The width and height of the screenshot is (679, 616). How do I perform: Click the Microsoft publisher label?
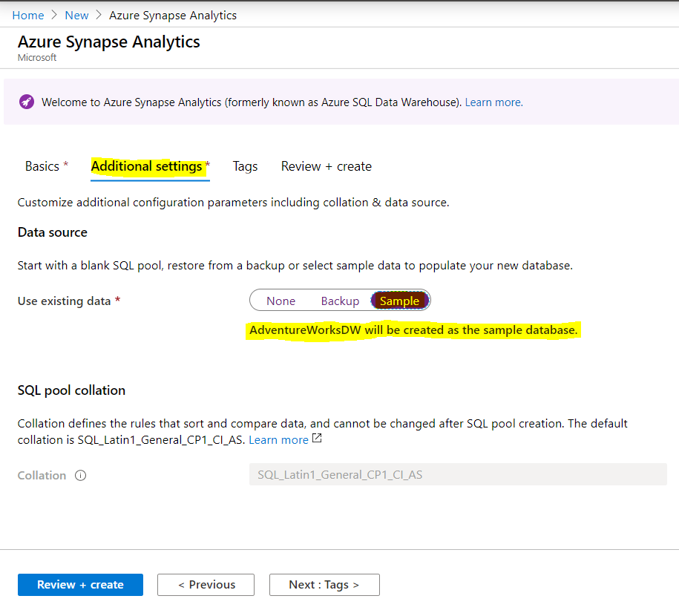[36, 57]
